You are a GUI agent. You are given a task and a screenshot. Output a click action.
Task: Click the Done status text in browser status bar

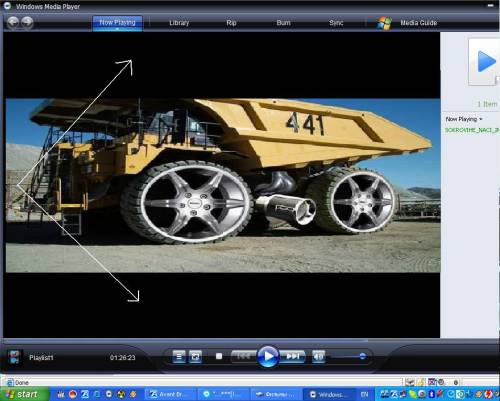22,383
